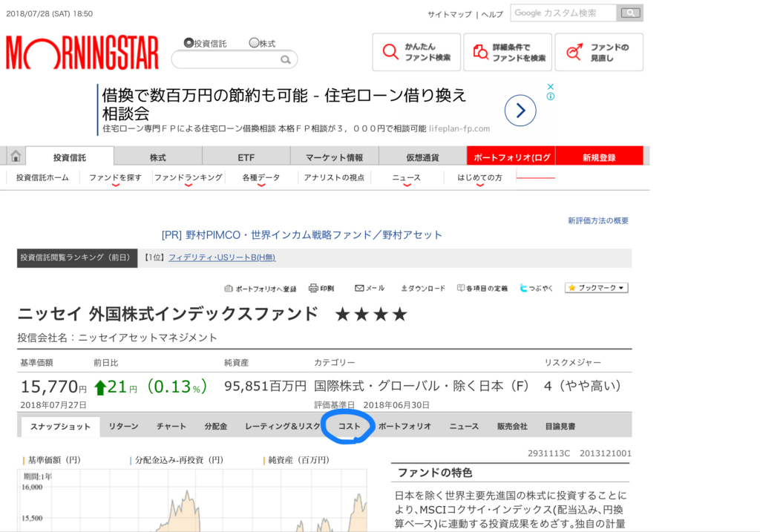Select the 株式 radio button
The image size is (760, 532).
point(254,42)
